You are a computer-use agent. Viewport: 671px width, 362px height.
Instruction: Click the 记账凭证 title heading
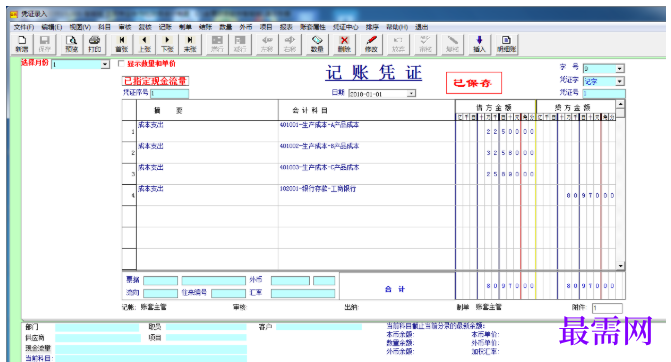374,73
